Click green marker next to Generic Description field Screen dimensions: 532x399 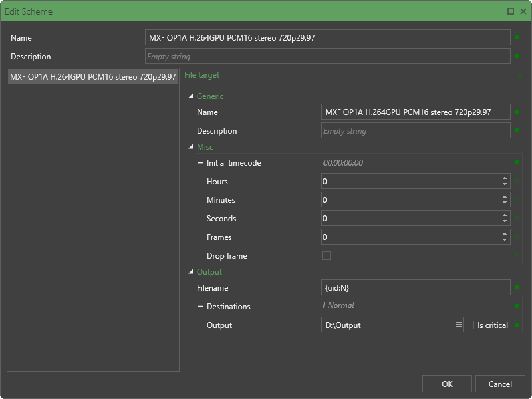(x=517, y=130)
